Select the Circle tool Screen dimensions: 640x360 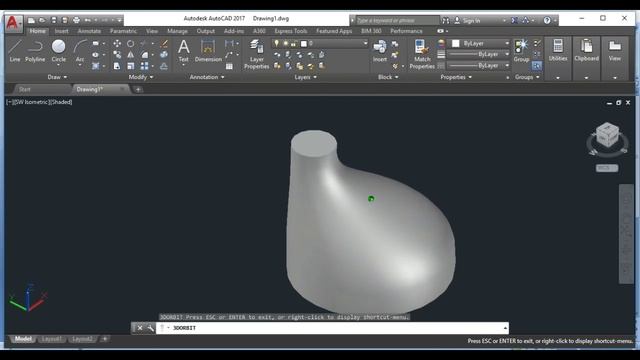pos(58,51)
